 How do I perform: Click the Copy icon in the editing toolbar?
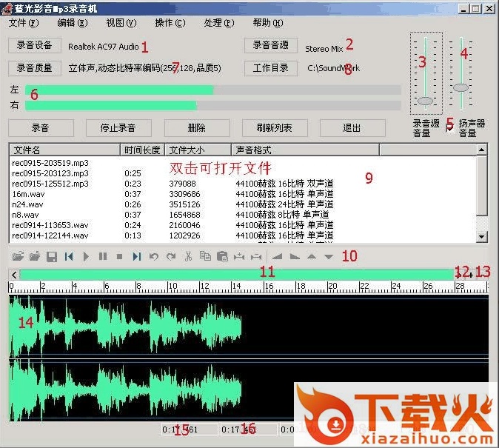click(205, 257)
